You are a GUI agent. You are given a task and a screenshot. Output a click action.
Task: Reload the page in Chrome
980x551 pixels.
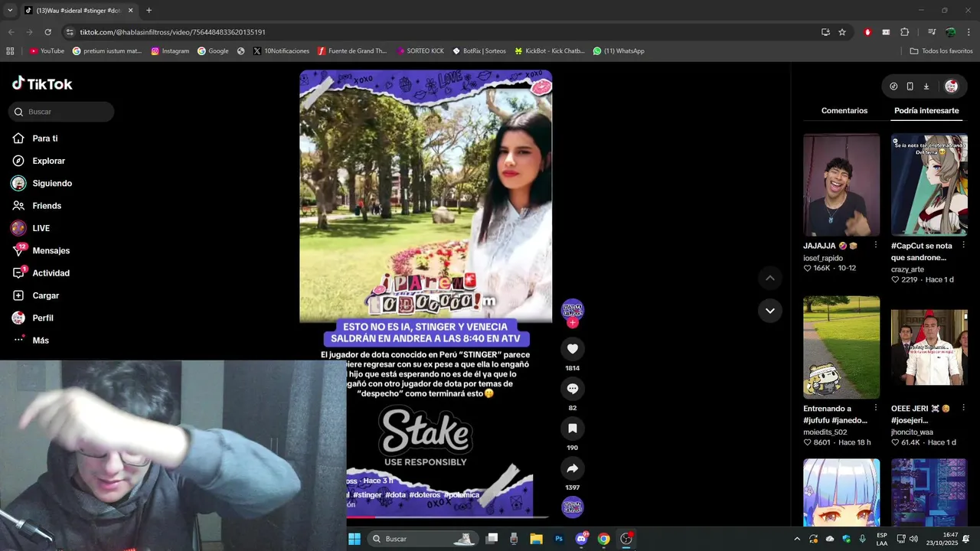pos(47,32)
